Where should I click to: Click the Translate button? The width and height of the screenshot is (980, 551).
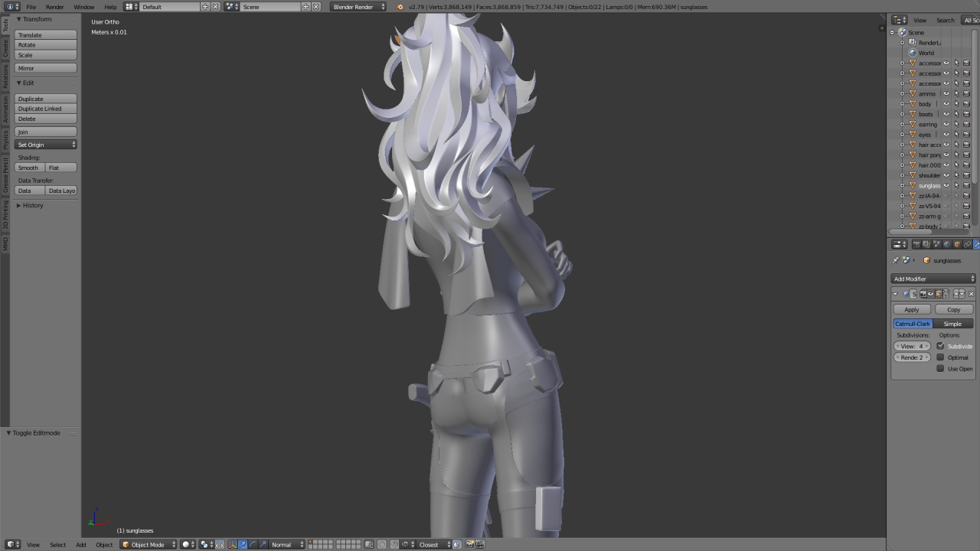(46, 35)
